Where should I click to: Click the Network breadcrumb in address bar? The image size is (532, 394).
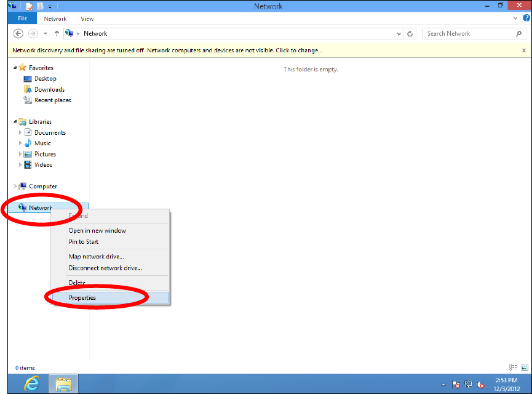click(x=95, y=33)
